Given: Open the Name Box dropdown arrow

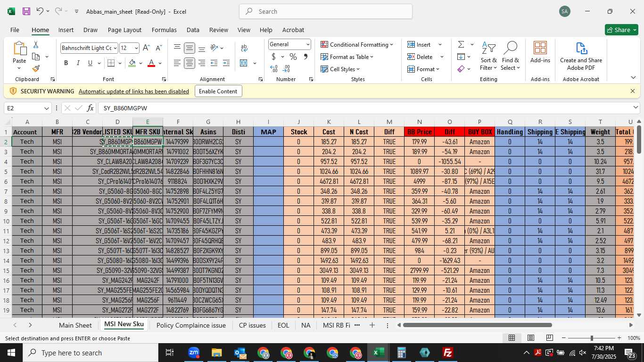Looking at the screenshot, I should coord(46,108).
